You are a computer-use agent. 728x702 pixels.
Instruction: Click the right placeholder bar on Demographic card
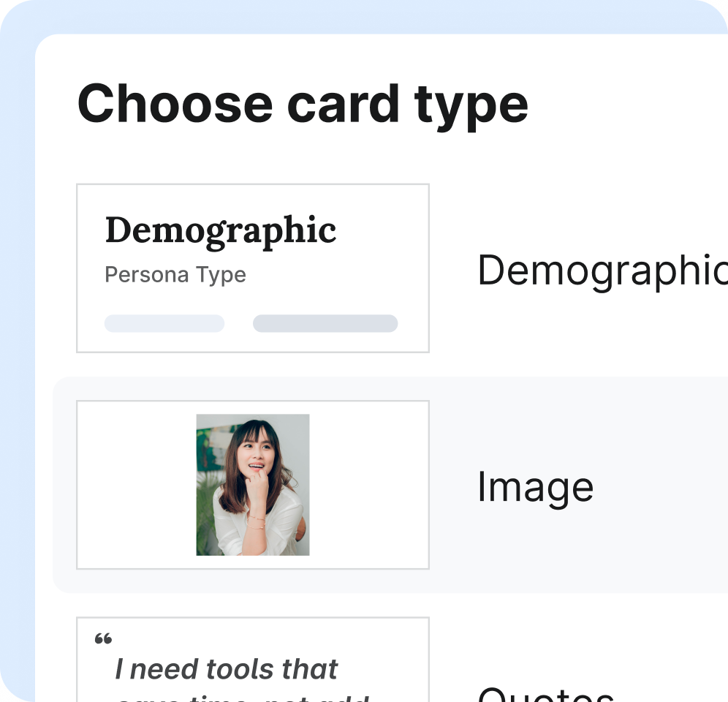pyautogui.click(x=325, y=322)
